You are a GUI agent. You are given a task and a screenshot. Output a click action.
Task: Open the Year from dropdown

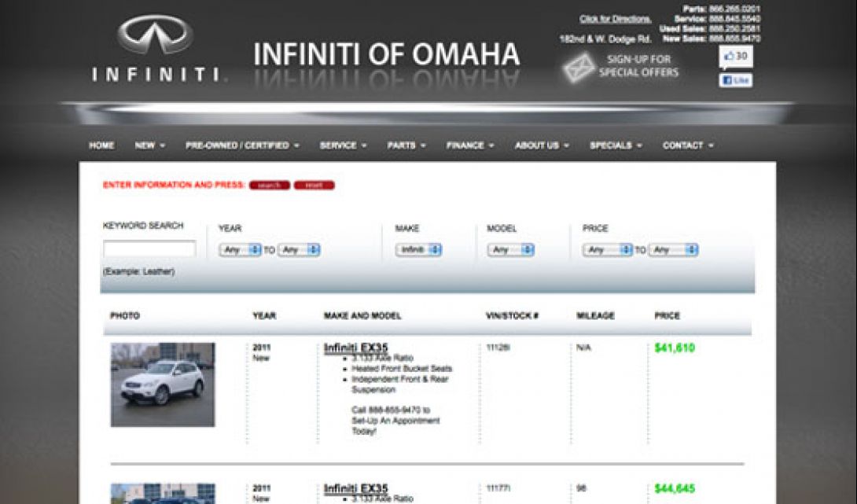click(x=240, y=250)
